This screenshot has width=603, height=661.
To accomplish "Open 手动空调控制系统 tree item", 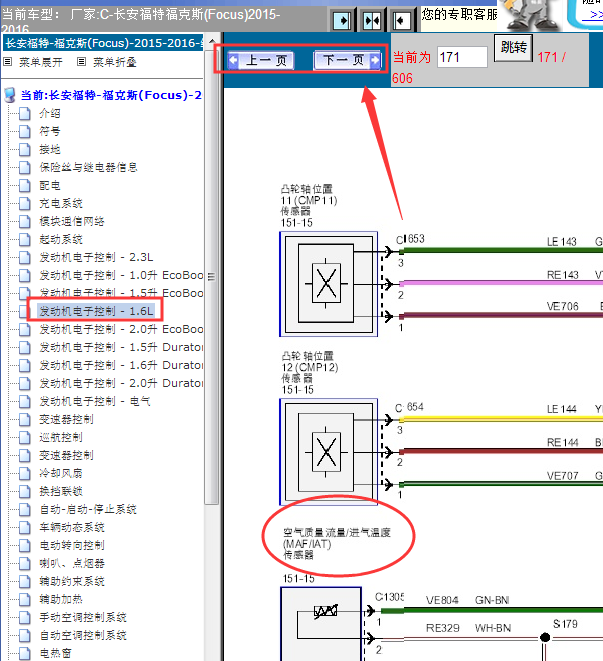I will (x=83, y=618).
